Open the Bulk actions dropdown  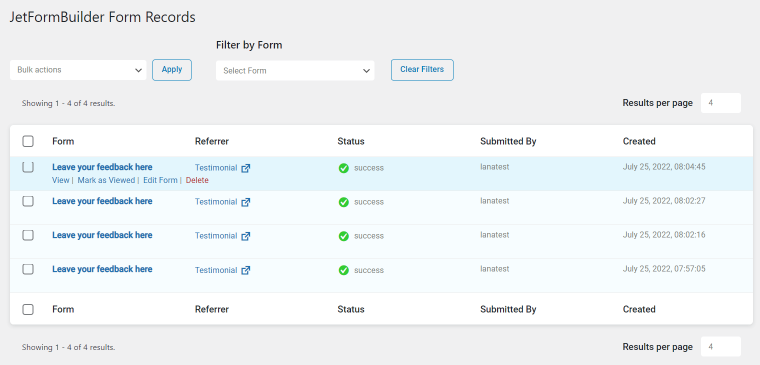tap(78, 70)
